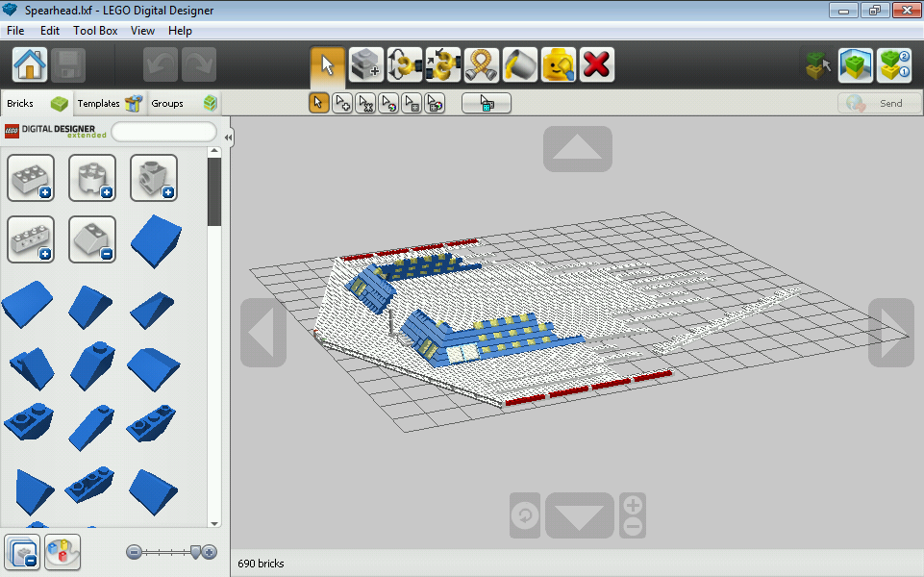Click the Send button
This screenshot has width=924, height=577.
point(879,103)
